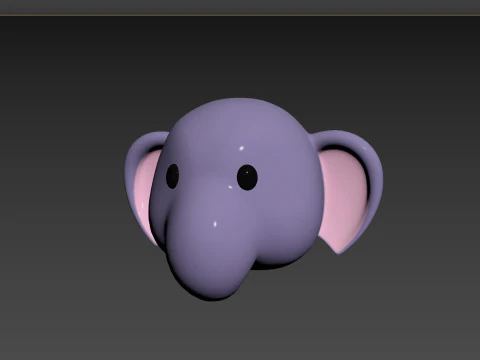Select the narrow oval black eye
The height and width of the screenshot is (360, 480).
click(x=172, y=176)
